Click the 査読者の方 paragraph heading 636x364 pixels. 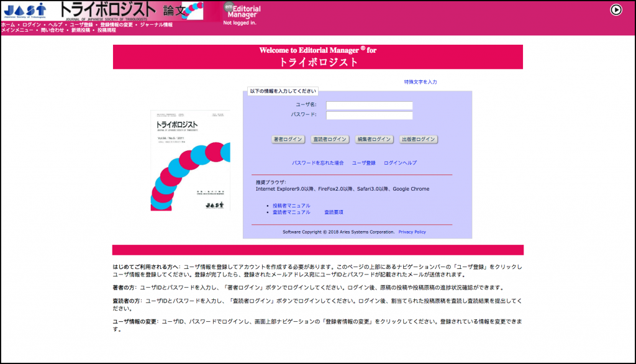coord(127,301)
